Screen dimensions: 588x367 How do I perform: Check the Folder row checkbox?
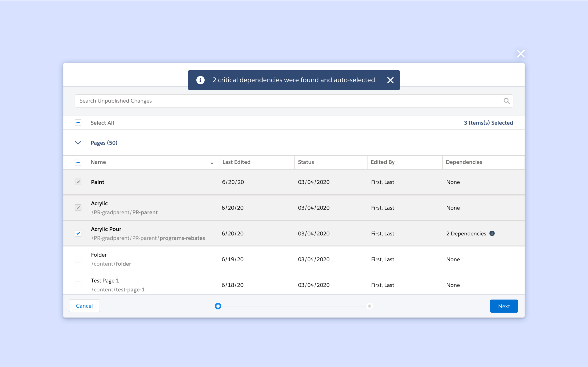pyautogui.click(x=78, y=259)
